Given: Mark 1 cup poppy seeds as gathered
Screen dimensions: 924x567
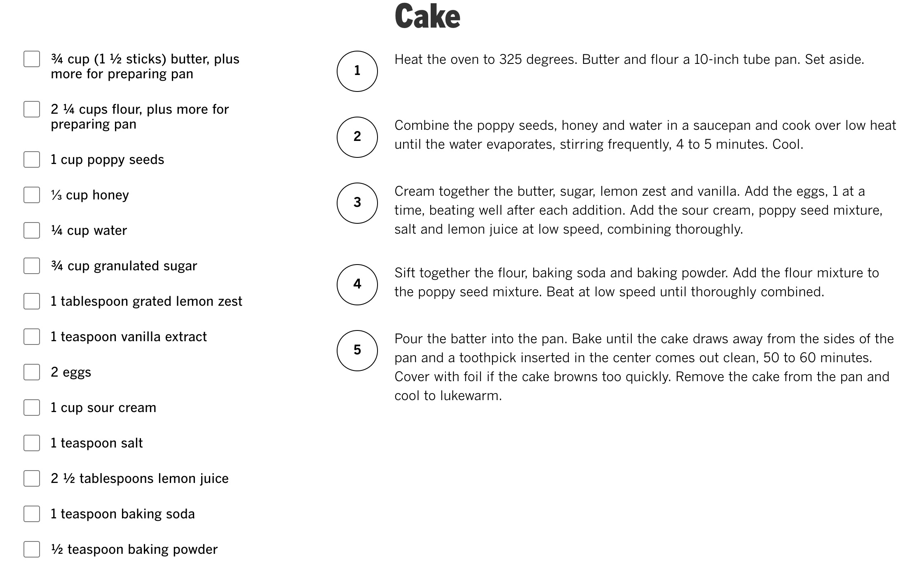Looking at the screenshot, I should pos(32,159).
